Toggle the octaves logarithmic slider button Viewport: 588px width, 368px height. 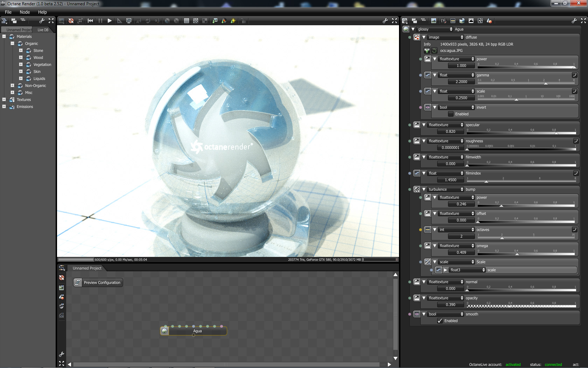[574, 229]
